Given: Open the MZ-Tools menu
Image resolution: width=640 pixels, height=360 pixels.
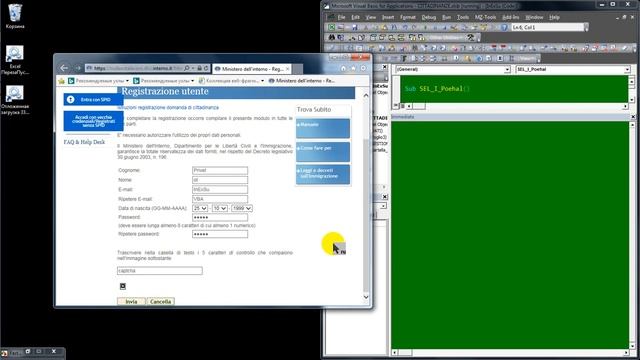Looking at the screenshot, I should pyautogui.click(x=485, y=18).
